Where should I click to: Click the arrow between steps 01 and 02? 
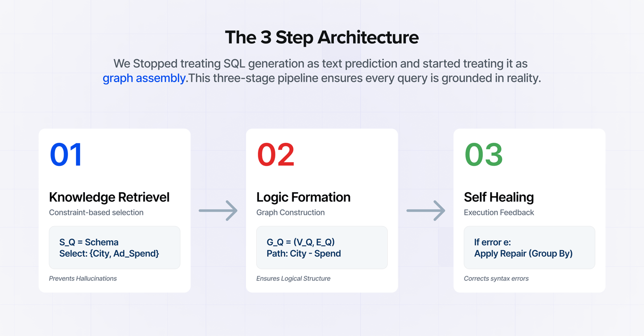(x=218, y=211)
